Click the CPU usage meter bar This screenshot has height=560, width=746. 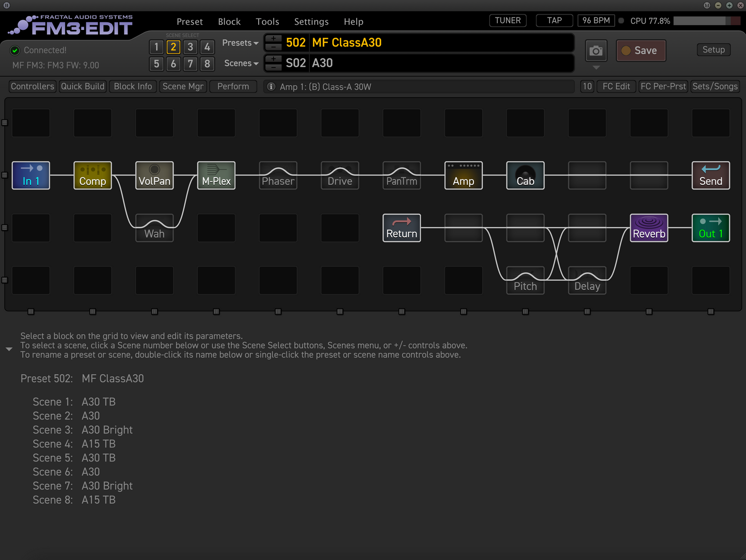tap(706, 21)
